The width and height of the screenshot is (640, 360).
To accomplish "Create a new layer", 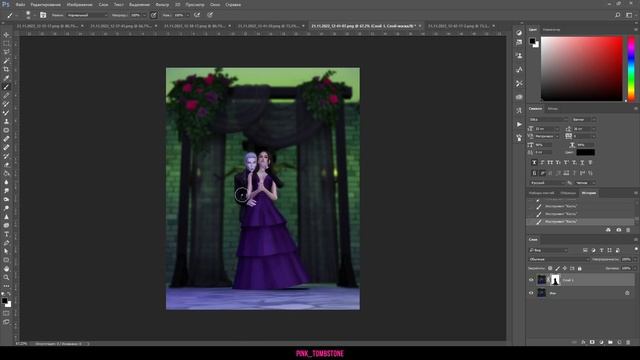I will (619, 342).
